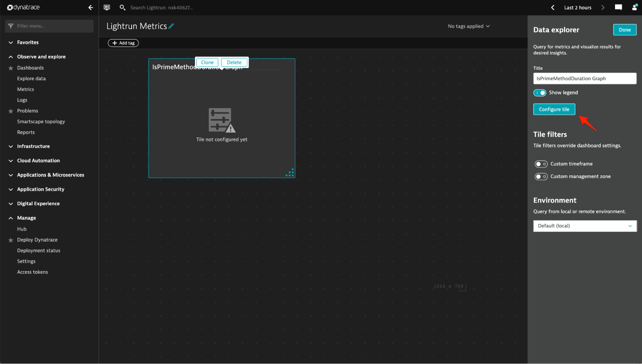Open Smartscape topology from the menu
The width and height of the screenshot is (642, 364).
(41, 122)
